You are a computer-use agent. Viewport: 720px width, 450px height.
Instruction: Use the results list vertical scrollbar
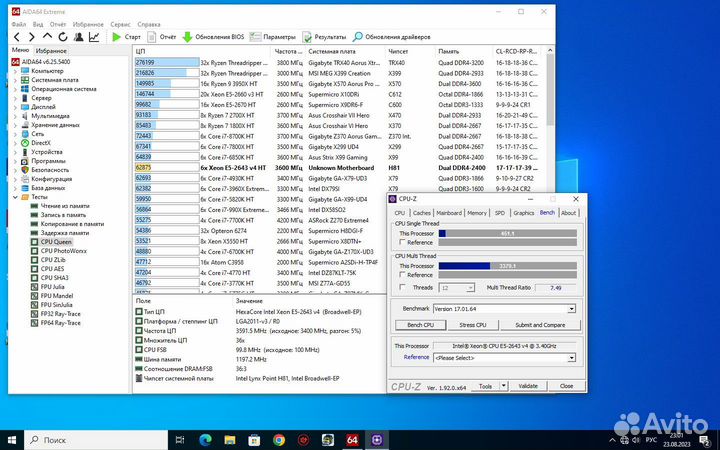click(551, 90)
